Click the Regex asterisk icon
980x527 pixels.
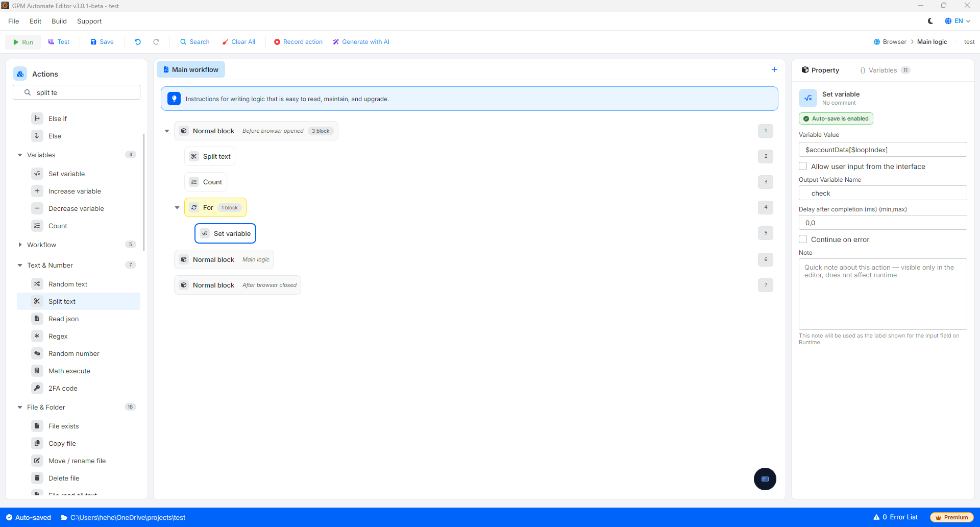click(37, 336)
